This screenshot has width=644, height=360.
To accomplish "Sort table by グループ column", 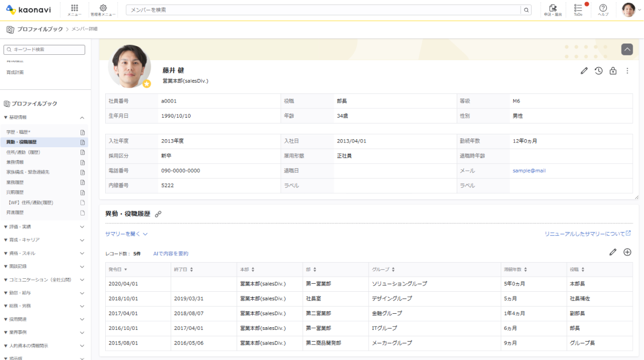I will (x=384, y=269).
